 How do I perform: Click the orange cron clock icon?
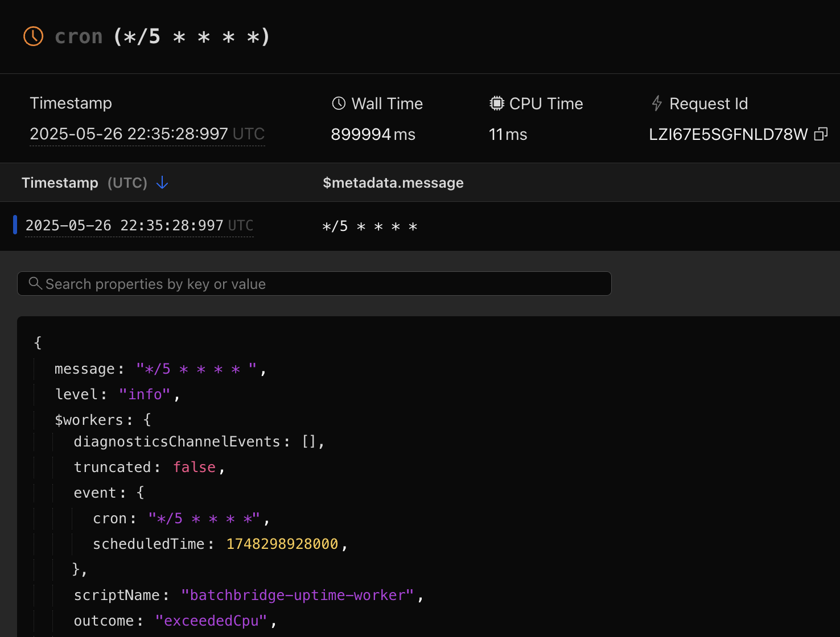(x=33, y=36)
